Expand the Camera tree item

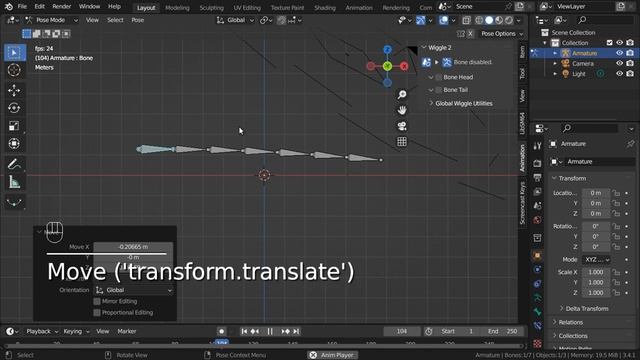point(555,63)
